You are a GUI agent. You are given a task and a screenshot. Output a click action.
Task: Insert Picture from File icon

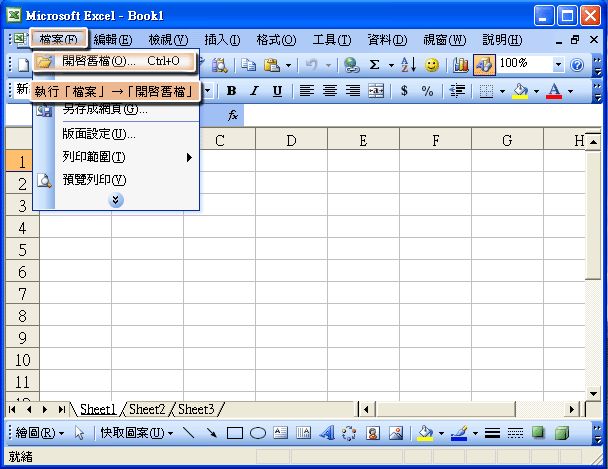396,433
